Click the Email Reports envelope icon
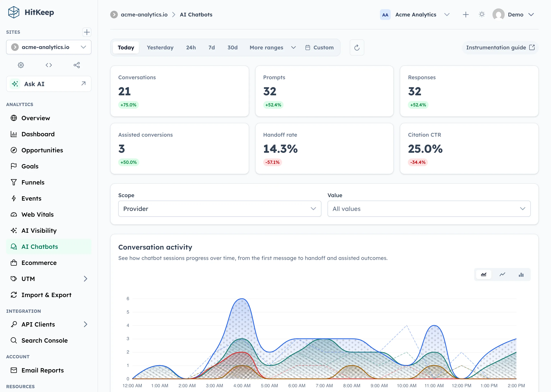Screen dimensions: 551x392 14,370
